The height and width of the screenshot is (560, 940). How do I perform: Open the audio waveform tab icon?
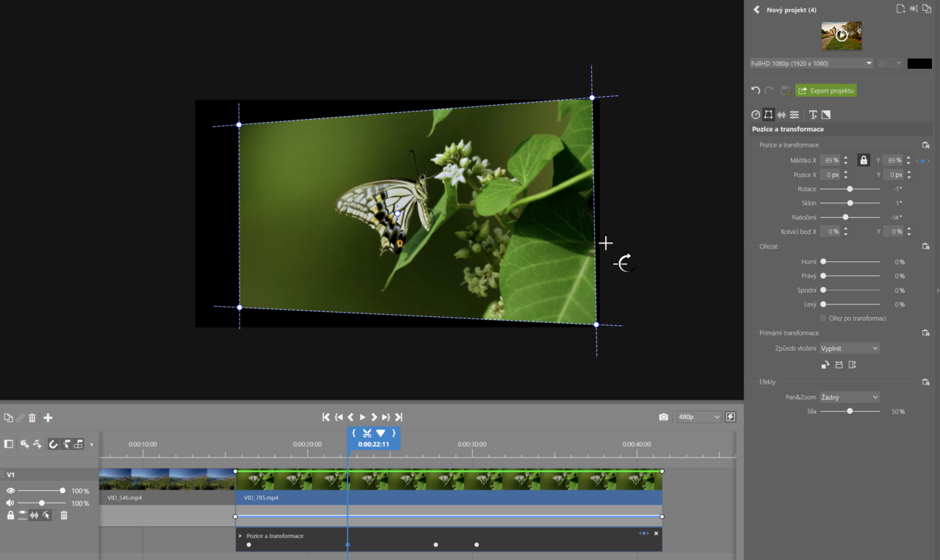click(x=781, y=114)
